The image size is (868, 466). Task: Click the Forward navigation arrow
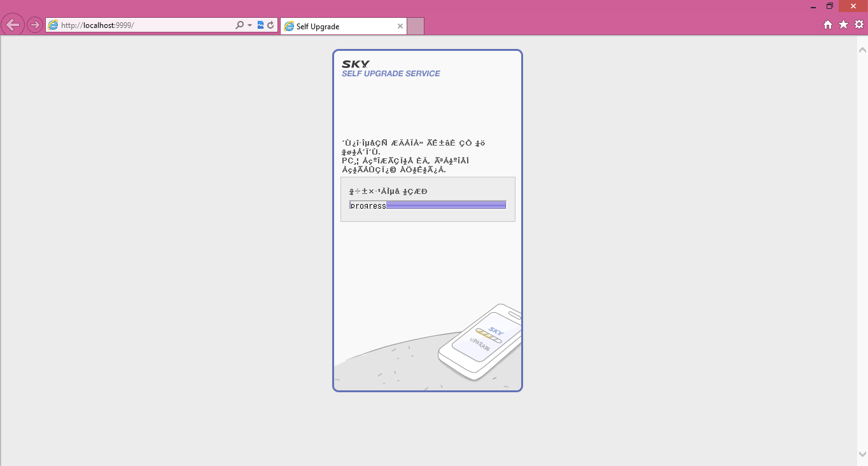35,25
